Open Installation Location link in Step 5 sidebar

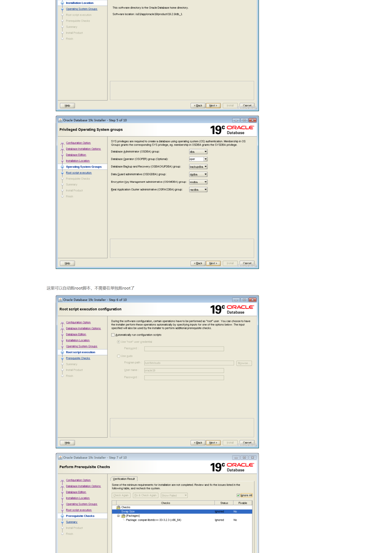coord(78,161)
